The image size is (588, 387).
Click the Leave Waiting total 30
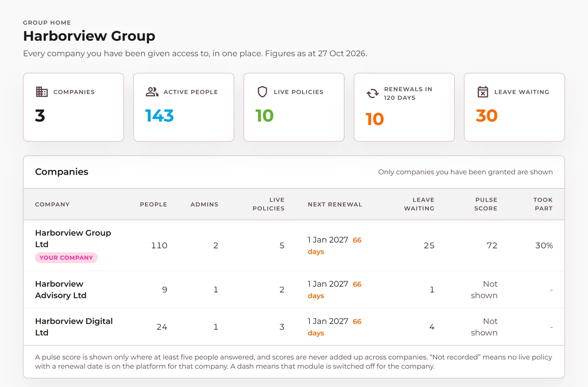tap(487, 116)
